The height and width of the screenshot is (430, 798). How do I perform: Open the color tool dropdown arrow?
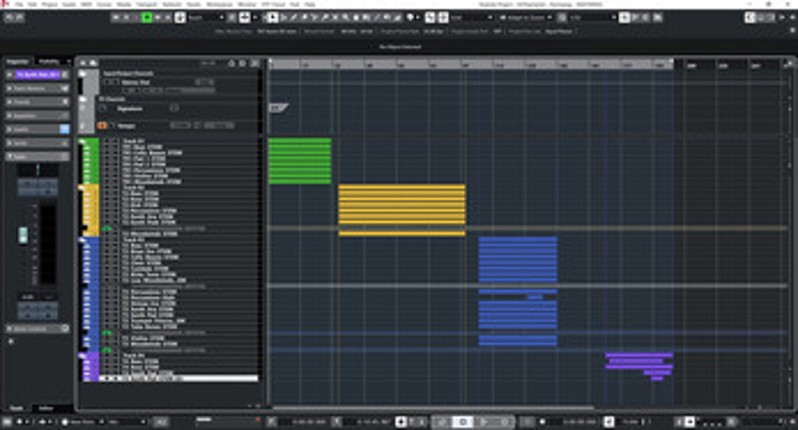(418, 17)
